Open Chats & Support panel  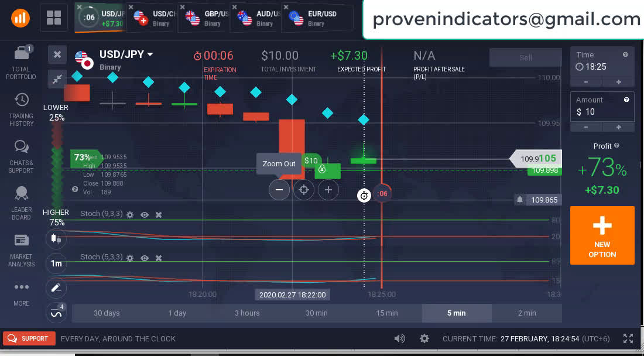21,156
